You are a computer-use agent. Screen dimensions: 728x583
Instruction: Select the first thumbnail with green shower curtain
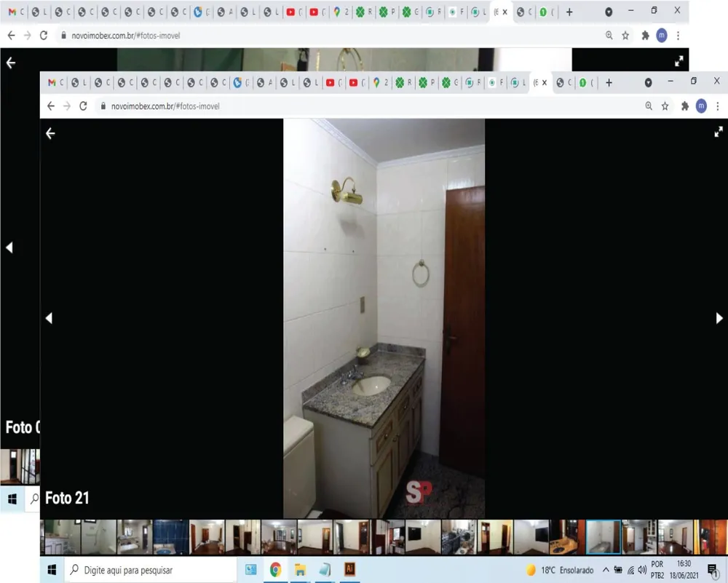pyautogui.click(x=63, y=537)
